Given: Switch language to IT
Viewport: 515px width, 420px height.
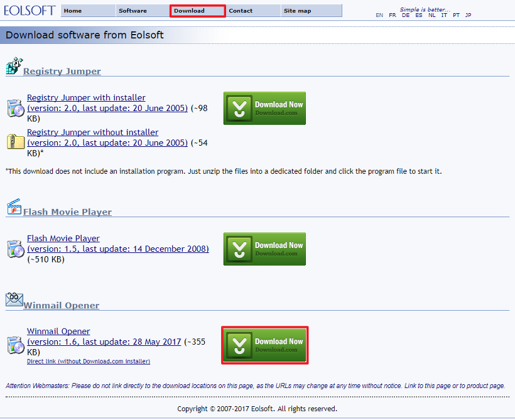Looking at the screenshot, I should click(x=444, y=15).
